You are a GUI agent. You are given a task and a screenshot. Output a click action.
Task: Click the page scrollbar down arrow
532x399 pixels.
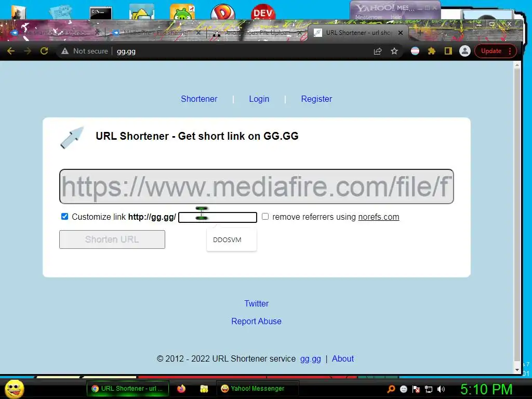pyautogui.click(x=517, y=370)
